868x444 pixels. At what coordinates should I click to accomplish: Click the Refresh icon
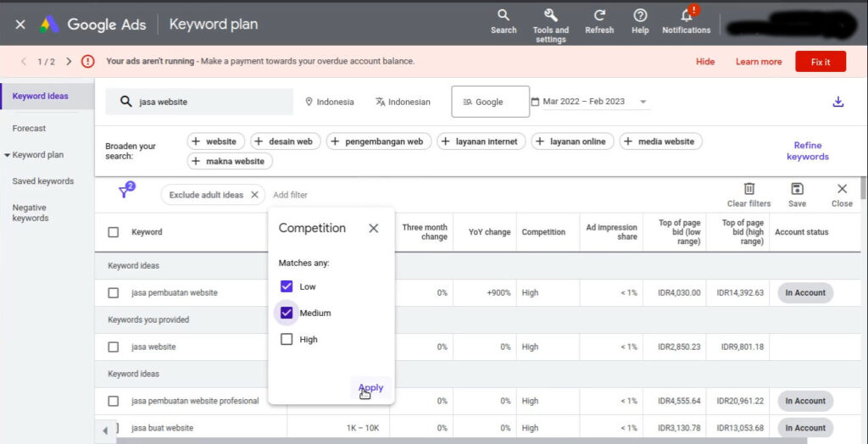click(599, 22)
